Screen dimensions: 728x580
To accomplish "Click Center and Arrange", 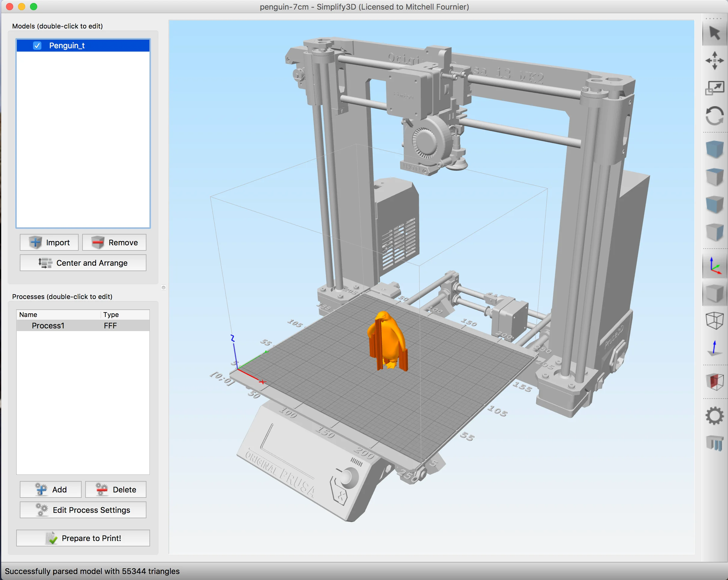I will click(83, 263).
